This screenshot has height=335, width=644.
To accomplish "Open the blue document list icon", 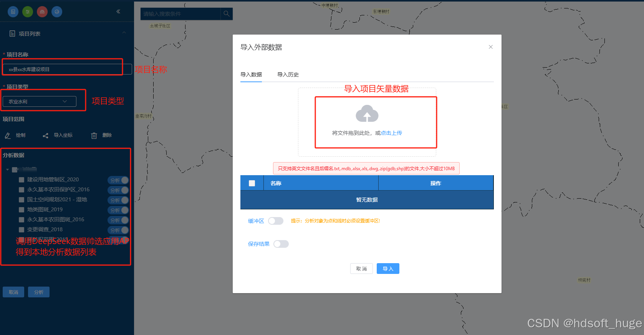I will [x=13, y=12].
